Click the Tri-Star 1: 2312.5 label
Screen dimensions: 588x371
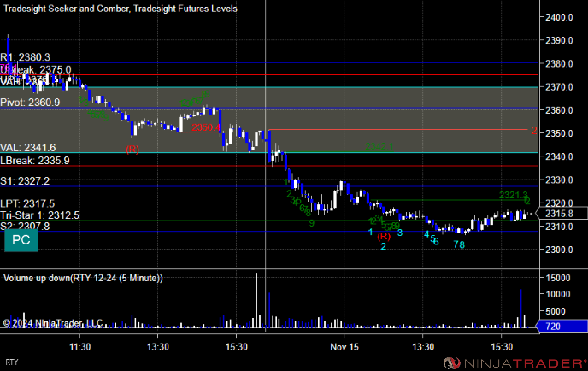coord(40,215)
